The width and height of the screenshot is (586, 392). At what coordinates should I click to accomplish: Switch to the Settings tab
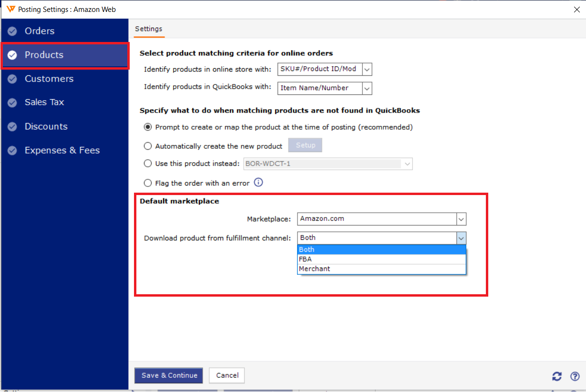point(148,29)
